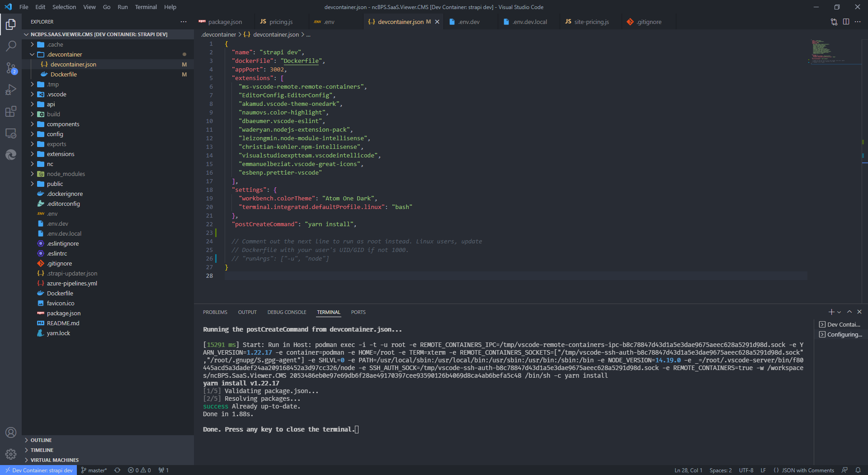Open notifications bell icon
The height and width of the screenshot is (475, 868).
point(858,470)
